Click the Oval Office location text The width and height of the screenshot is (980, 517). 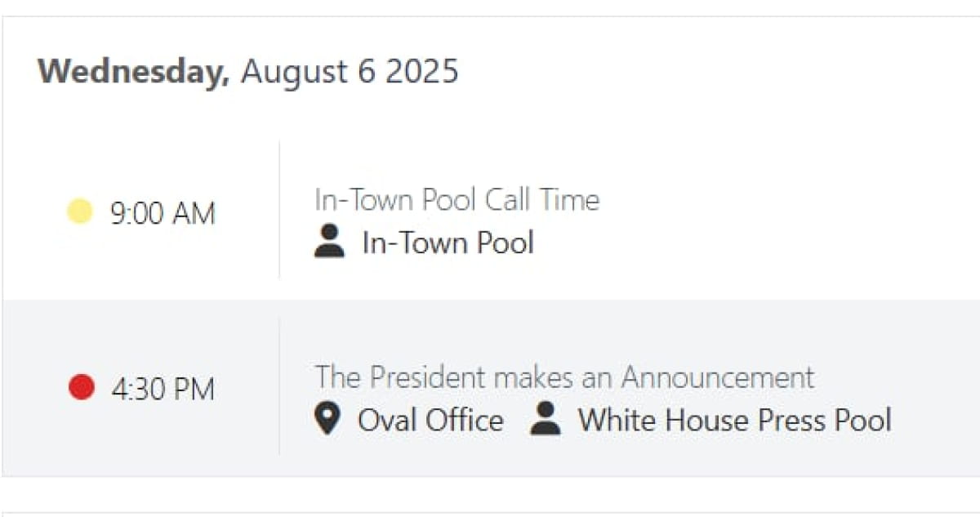tap(430, 420)
